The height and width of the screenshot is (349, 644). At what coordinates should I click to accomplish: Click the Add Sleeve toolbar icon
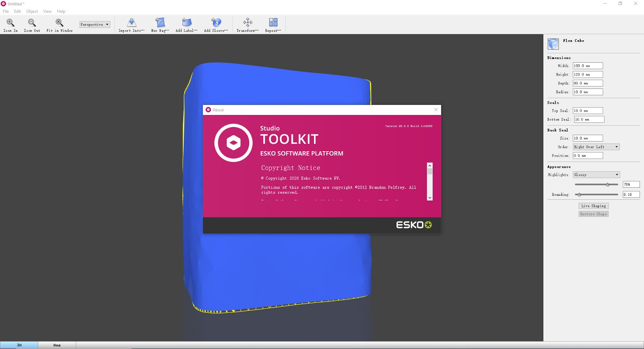pos(216,25)
